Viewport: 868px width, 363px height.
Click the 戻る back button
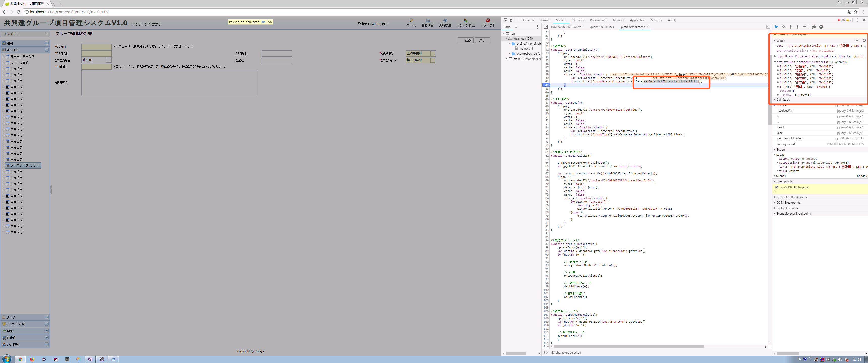click(x=482, y=40)
